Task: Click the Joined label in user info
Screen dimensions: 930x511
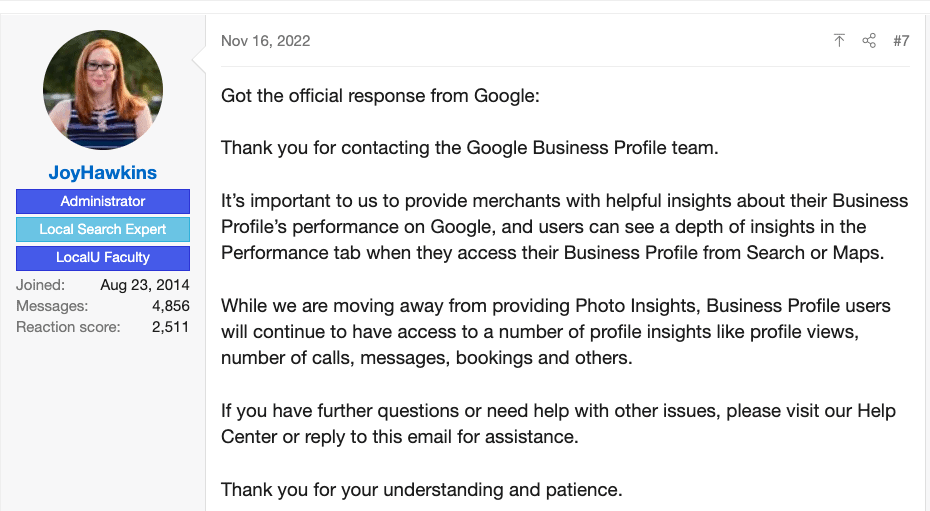Action: pos(40,285)
